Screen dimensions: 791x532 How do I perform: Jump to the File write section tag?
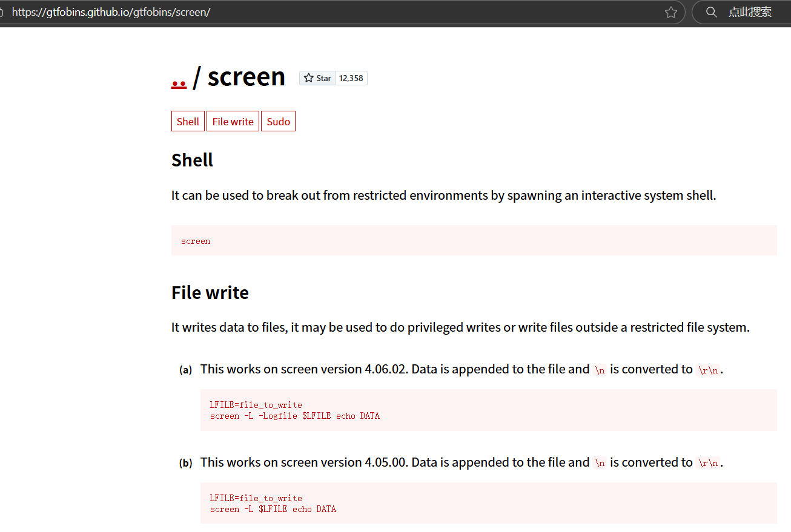click(x=233, y=121)
